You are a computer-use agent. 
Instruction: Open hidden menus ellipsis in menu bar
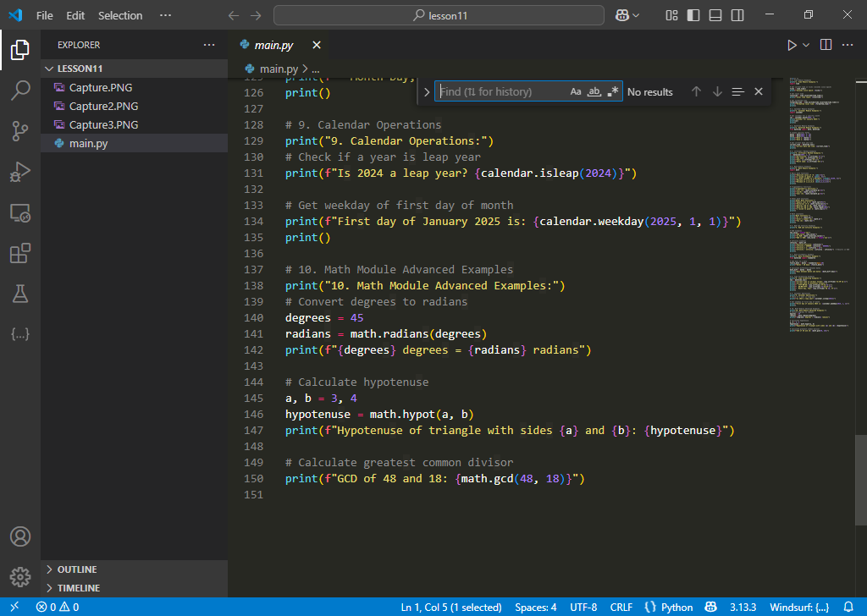pyautogui.click(x=165, y=15)
